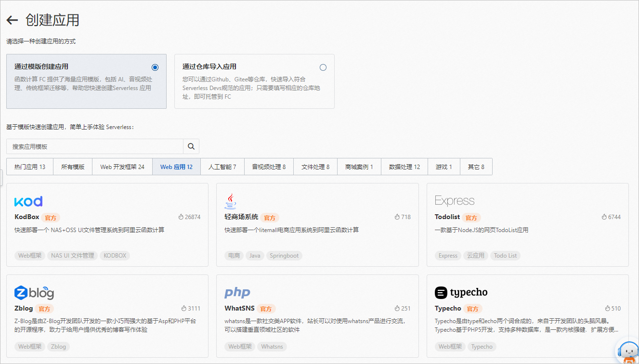Click the KodBox Kod logo icon
639x364 pixels.
click(x=28, y=201)
